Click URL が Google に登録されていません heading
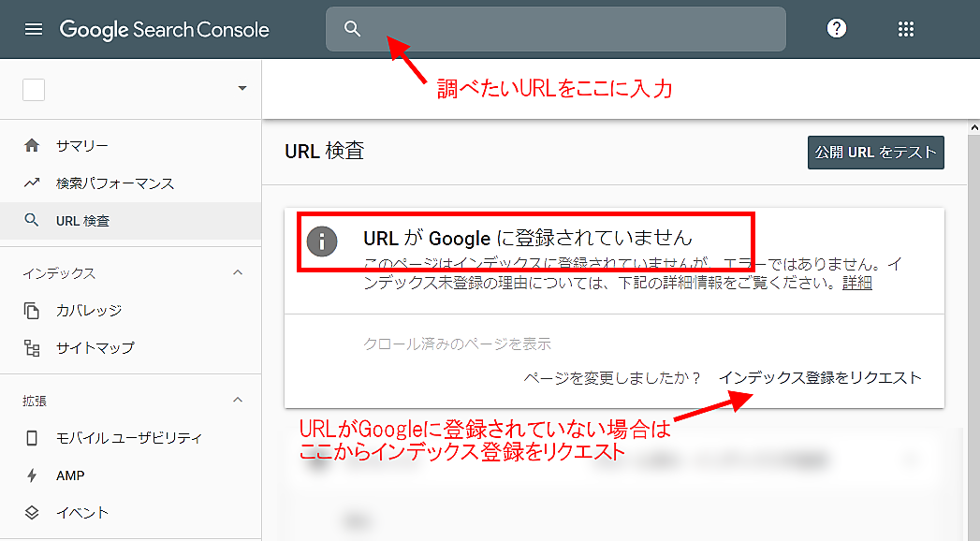Viewport: 980px width, 541px height. 528,238
